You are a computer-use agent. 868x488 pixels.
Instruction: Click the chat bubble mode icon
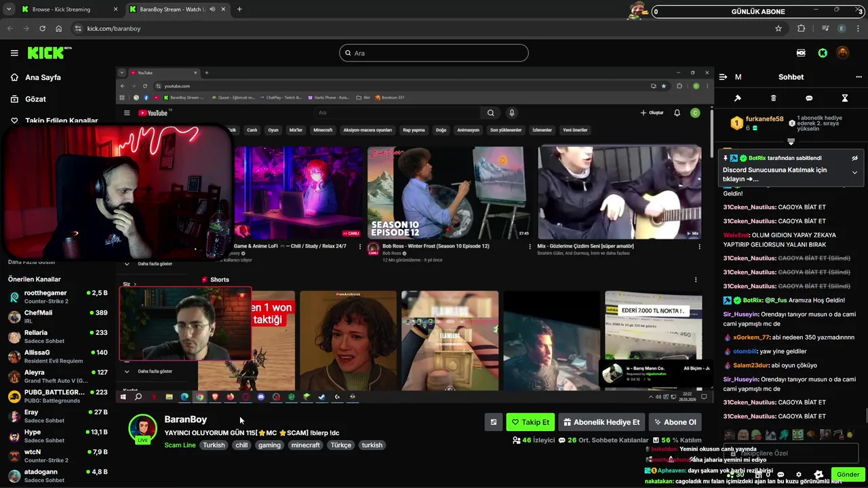click(x=809, y=98)
